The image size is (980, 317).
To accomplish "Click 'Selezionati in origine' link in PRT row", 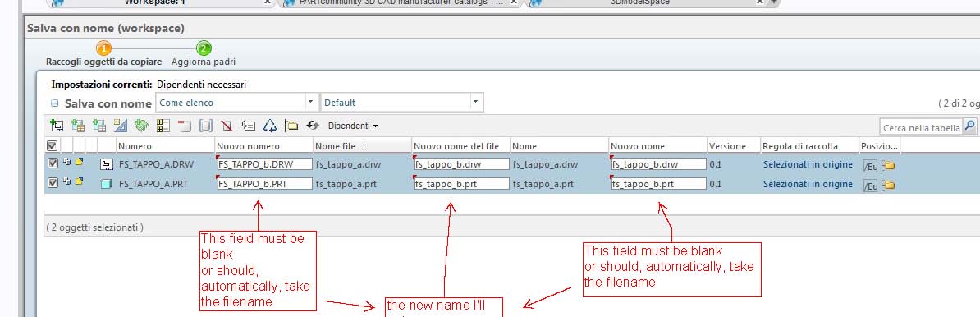I will coord(808,184).
